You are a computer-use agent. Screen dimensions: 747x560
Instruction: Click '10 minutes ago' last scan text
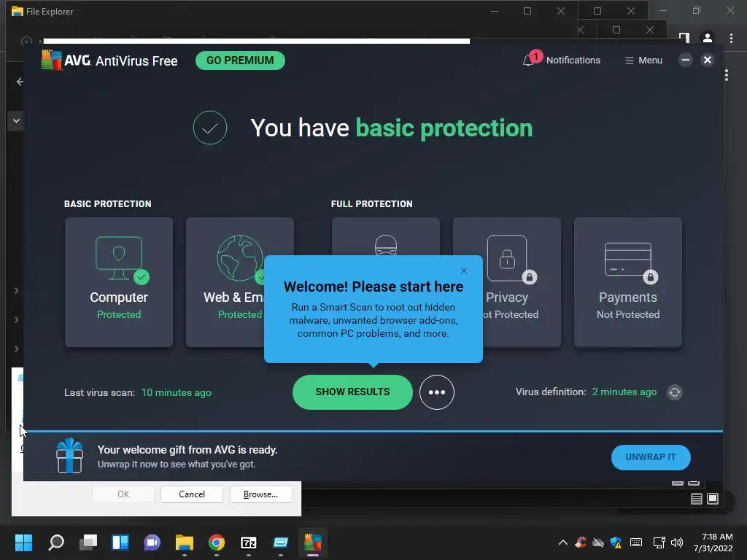tap(177, 392)
